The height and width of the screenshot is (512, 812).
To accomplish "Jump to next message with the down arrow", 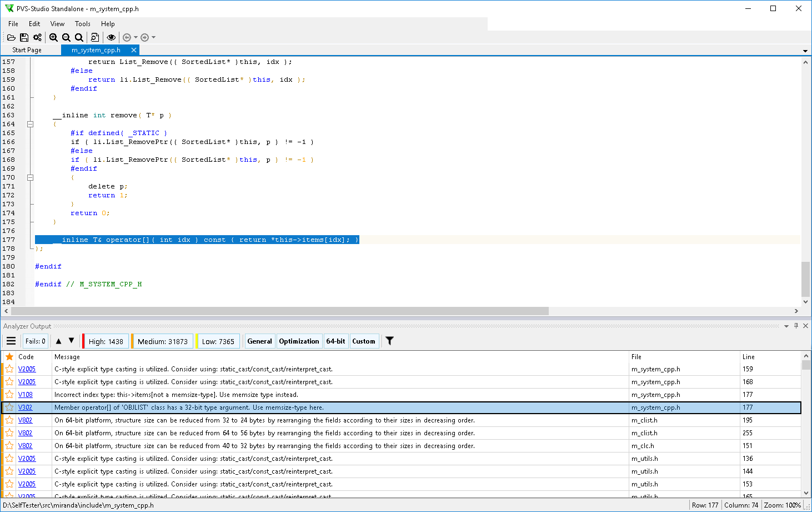I will (71, 341).
